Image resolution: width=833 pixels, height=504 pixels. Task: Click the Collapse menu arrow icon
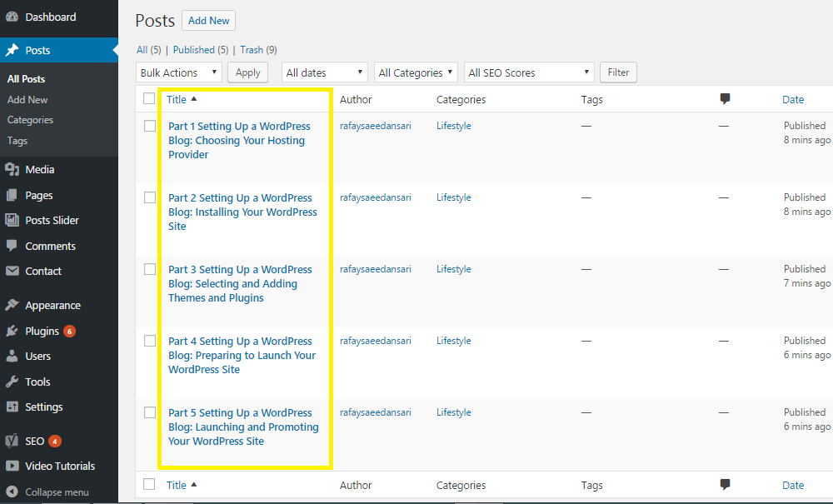tap(12, 492)
